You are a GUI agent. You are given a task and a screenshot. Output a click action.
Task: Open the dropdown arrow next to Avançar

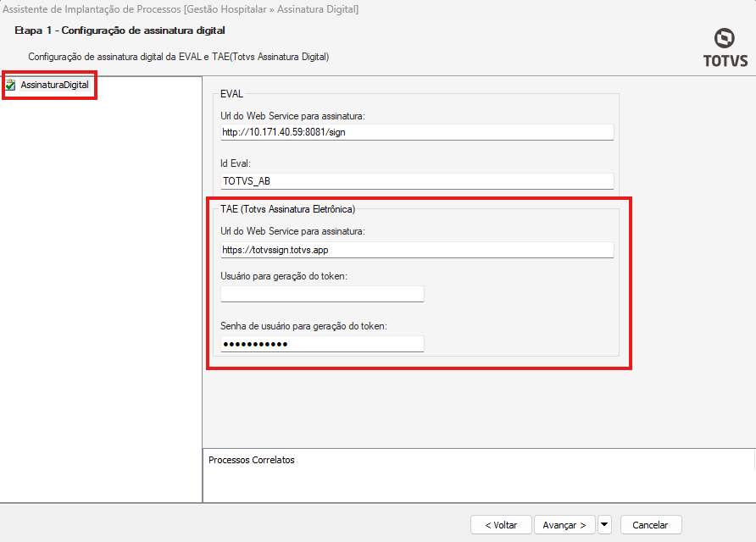[x=604, y=525]
